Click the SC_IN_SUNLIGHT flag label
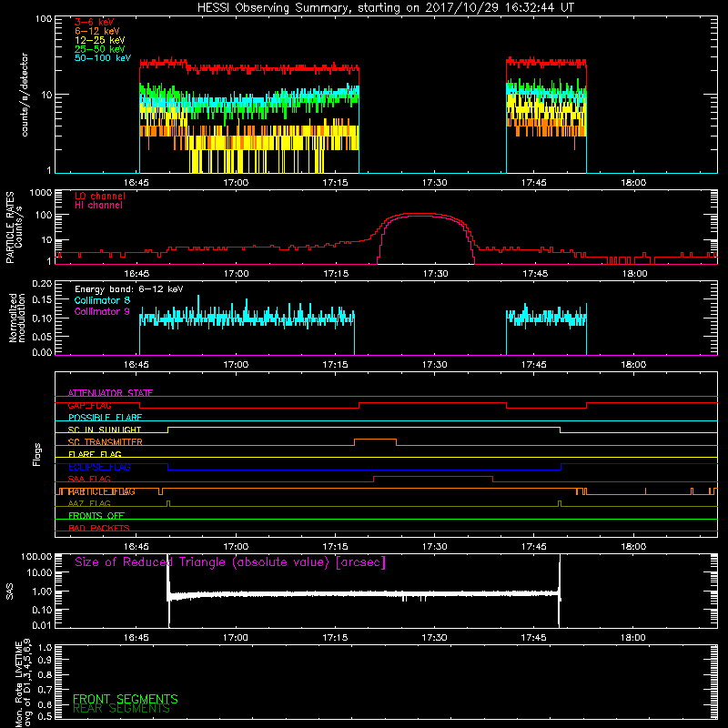This screenshot has width=728, height=728. [x=105, y=430]
